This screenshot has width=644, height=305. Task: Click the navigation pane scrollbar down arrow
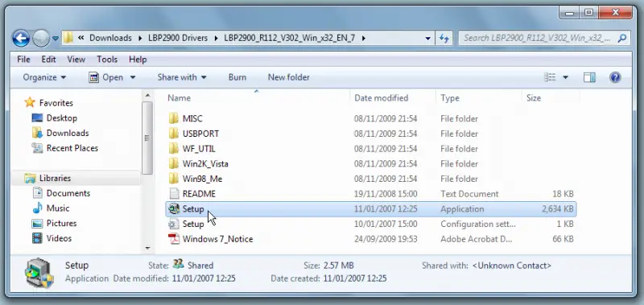pyautogui.click(x=148, y=248)
